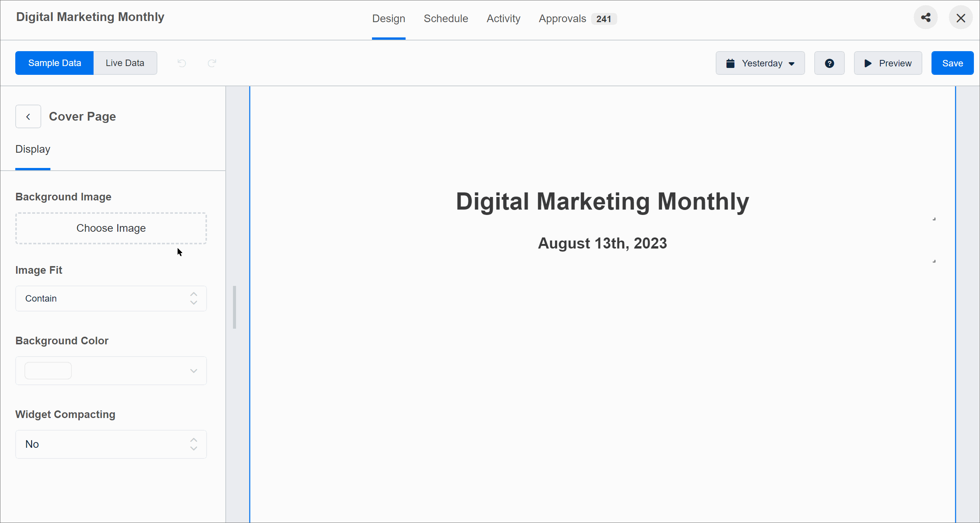Open the help question mark button
Viewport: 980px width, 523px height.
pos(830,63)
